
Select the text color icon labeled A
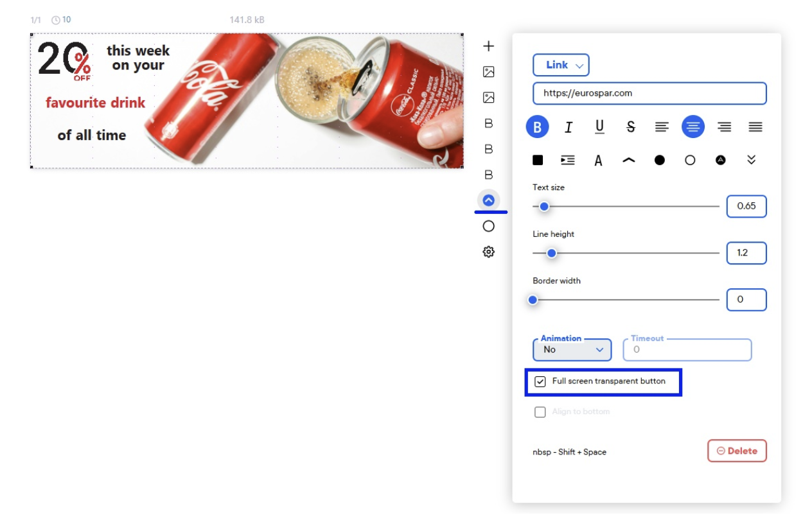[598, 160]
